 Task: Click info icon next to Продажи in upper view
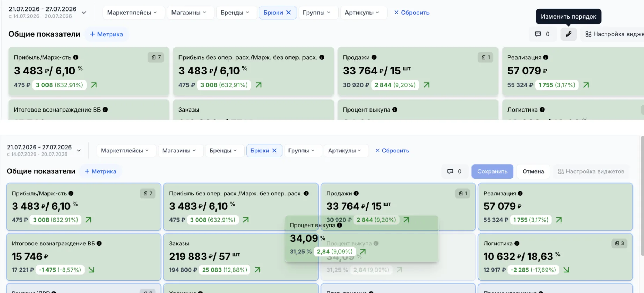(x=374, y=57)
